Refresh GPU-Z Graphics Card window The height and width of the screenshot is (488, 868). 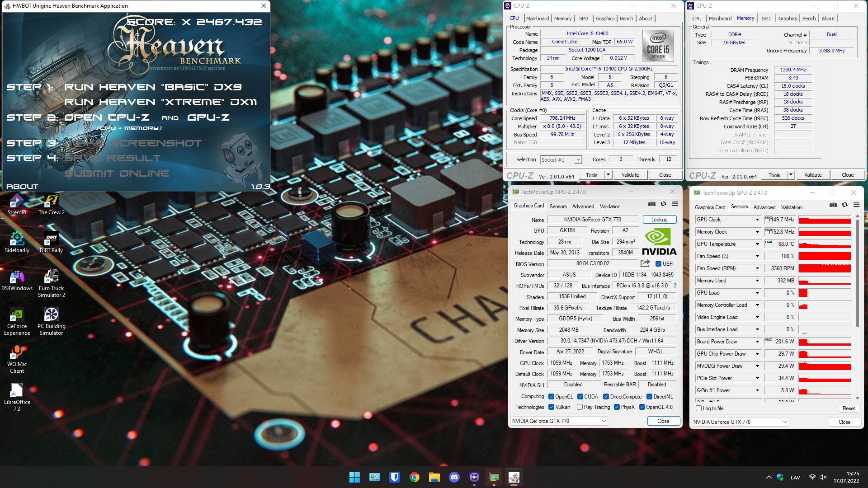pyautogui.click(x=663, y=204)
